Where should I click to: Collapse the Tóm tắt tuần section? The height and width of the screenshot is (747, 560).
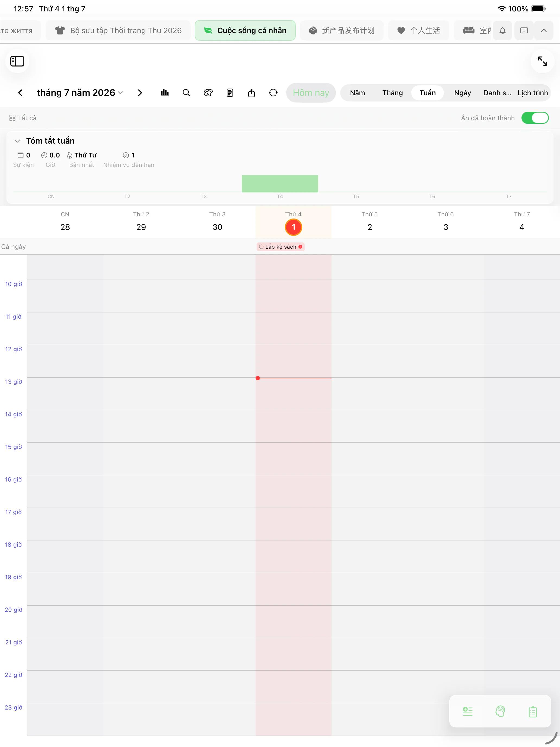18,141
